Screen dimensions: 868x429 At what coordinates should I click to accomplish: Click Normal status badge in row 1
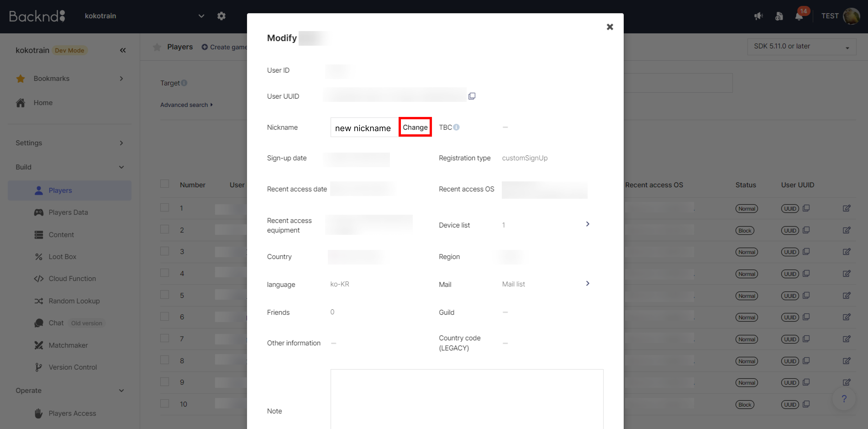pyautogui.click(x=747, y=209)
